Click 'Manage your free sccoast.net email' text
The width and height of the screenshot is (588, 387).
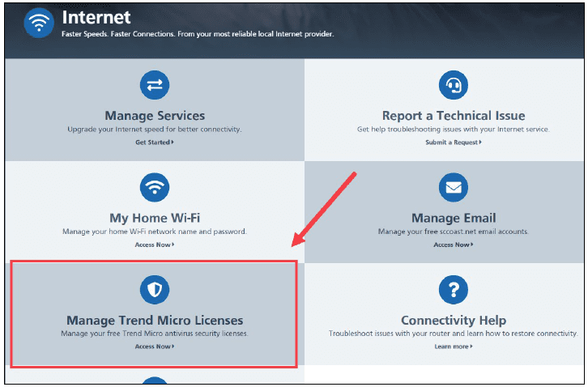coord(454,232)
